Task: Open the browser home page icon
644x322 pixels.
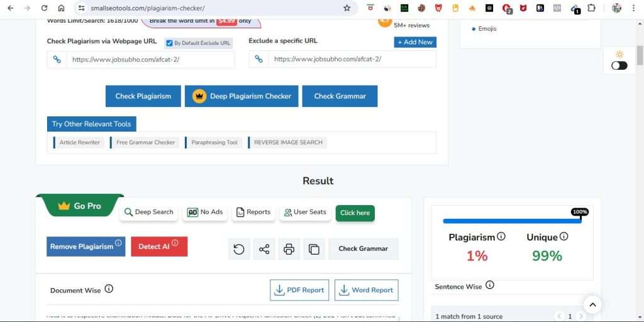Action: click(61, 8)
